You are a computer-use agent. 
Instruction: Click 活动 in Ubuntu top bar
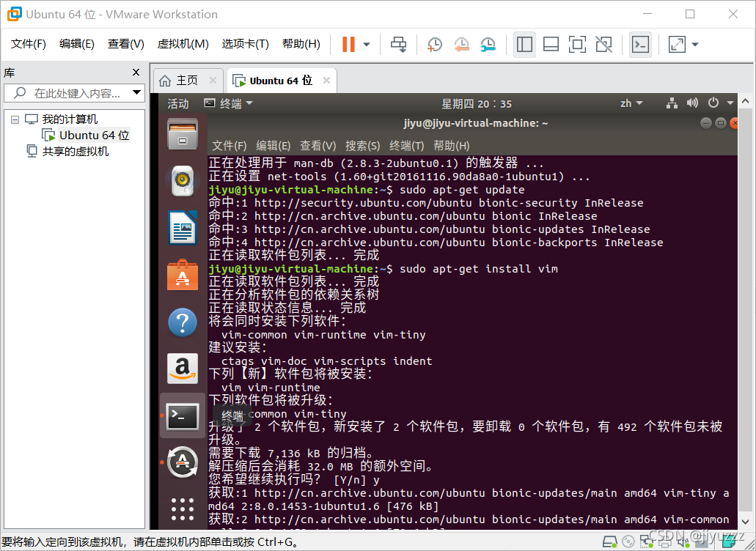click(178, 103)
